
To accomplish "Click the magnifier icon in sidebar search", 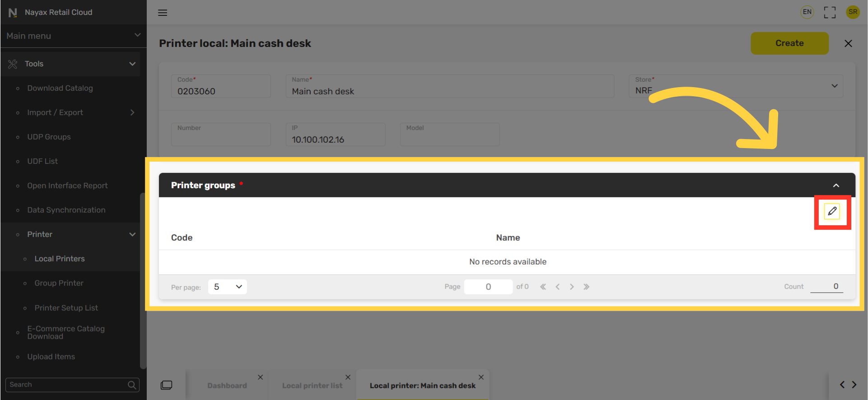I will point(132,385).
